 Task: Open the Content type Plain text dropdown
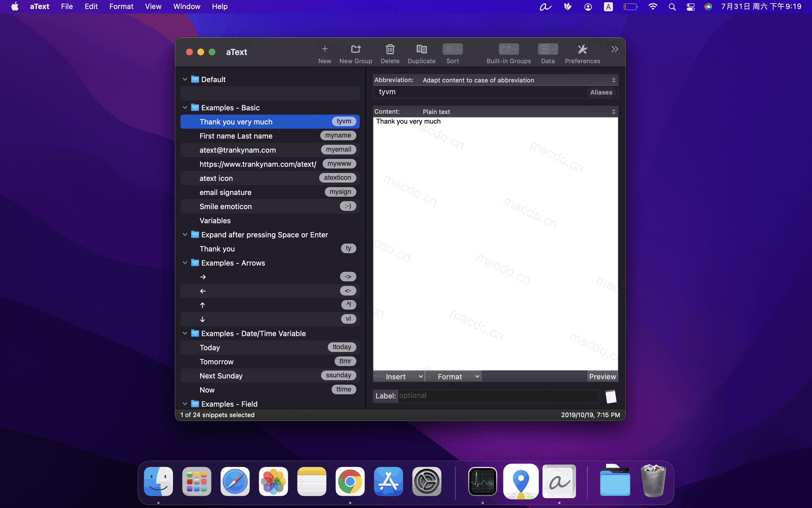(518, 111)
